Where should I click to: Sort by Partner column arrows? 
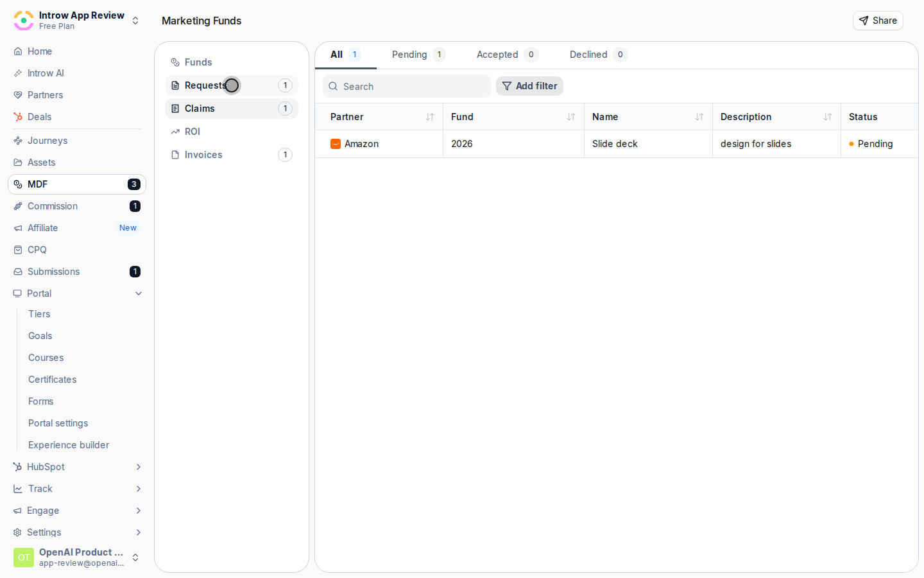[x=430, y=117]
